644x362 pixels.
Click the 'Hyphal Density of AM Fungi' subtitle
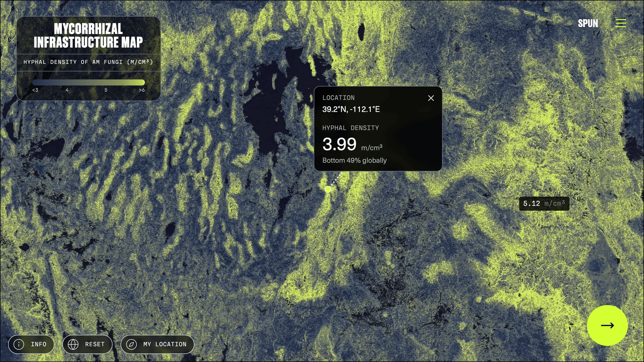pyautogui.click(x=88, y=62)
